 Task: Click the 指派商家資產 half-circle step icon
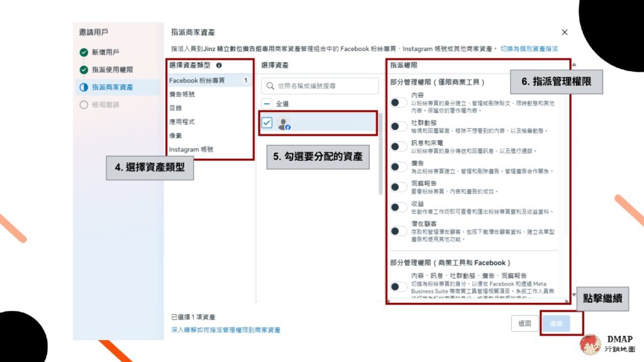pyautogui.click(x=84, y=87)
